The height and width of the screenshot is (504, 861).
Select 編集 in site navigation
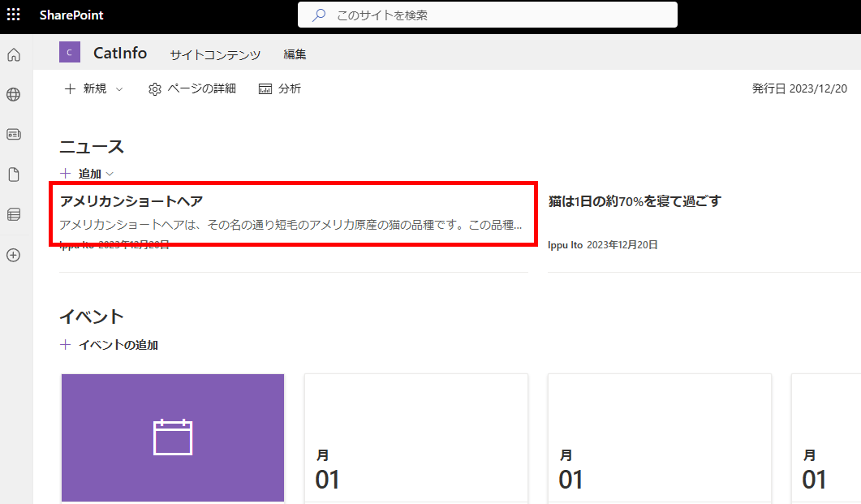295,54
